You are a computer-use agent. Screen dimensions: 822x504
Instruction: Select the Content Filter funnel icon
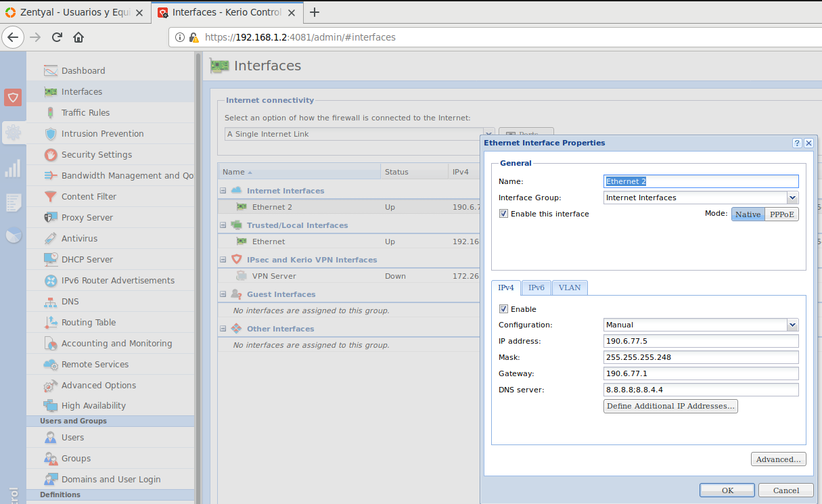(x=51, y=196)
